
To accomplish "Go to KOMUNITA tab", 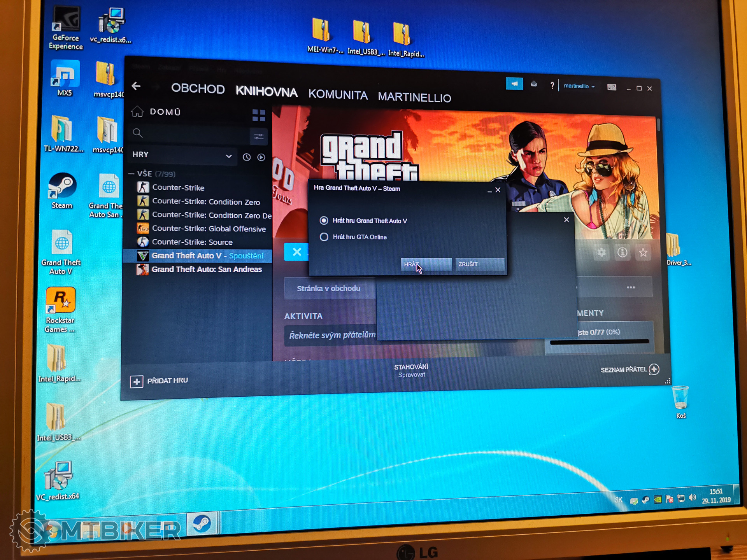I will (338, 94).
